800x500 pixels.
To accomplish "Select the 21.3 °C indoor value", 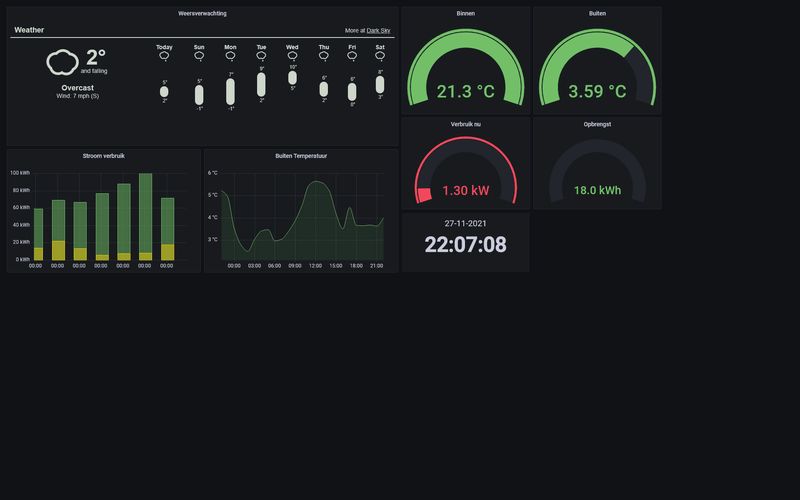I will click(x=465, y=92).
